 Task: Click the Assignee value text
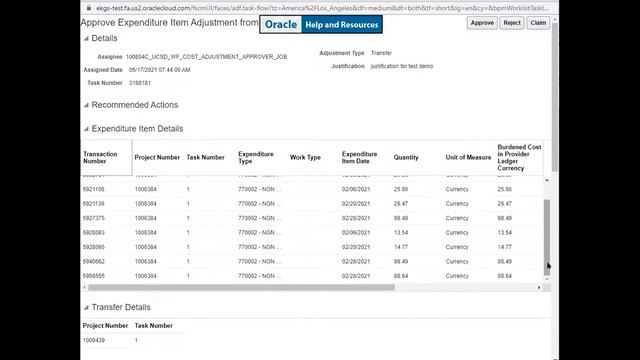(207, 57)
